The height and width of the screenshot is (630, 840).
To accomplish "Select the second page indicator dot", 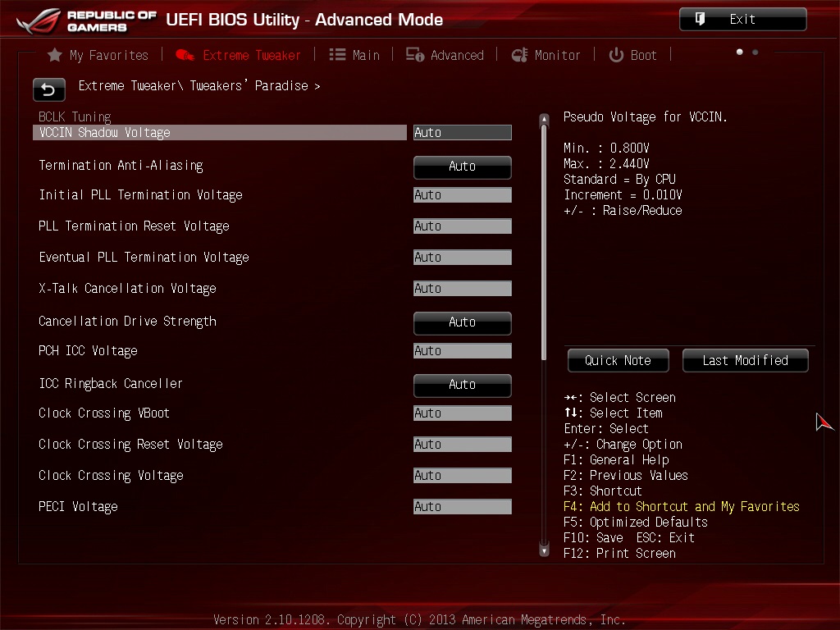I will click(x=756, y=52).
